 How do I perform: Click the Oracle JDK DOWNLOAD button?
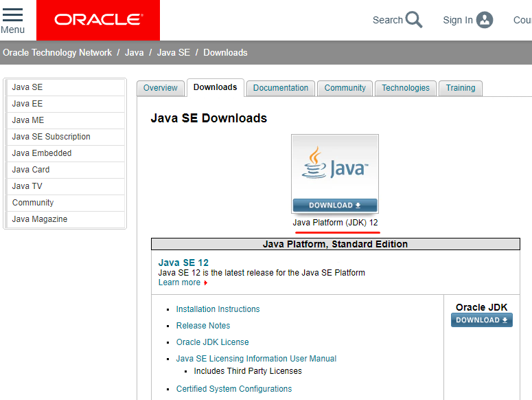point(481,320)
